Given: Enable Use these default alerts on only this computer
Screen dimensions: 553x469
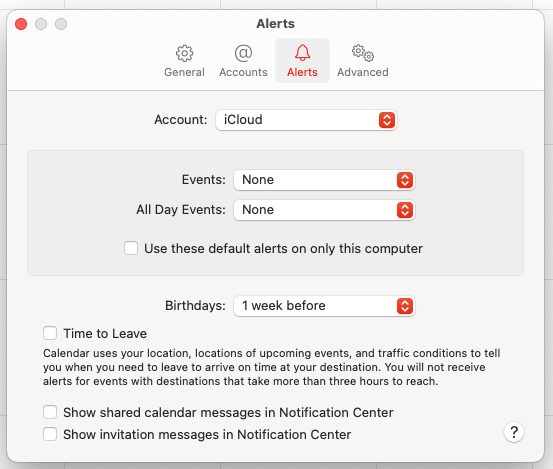Looking at the screenshot, I should pyautogui.click(x=131, y=248).
